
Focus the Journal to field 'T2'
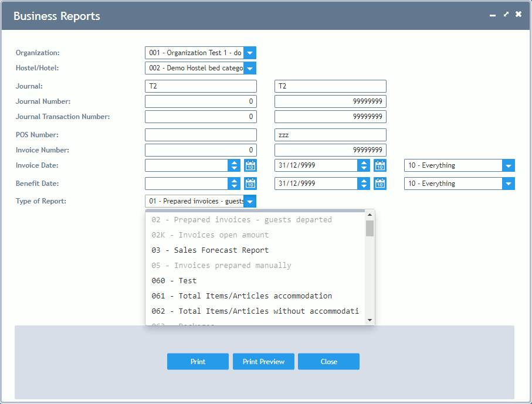(330, 86)
